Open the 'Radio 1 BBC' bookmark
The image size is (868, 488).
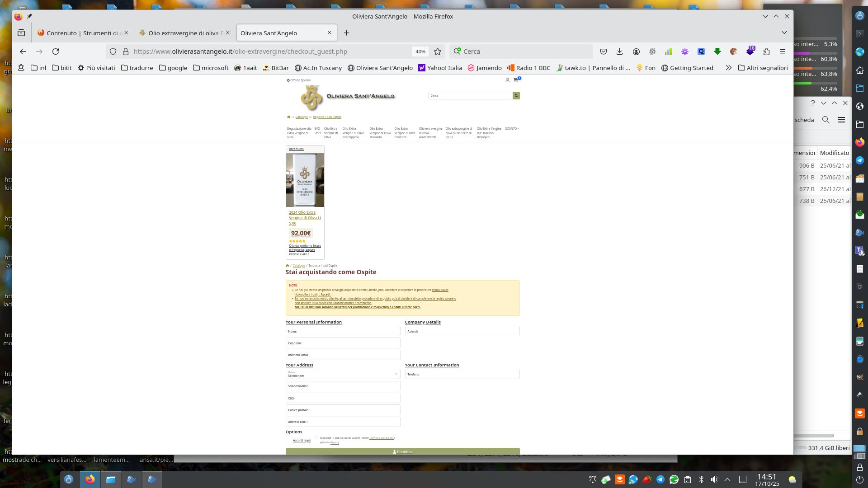(x=529, y=68)
